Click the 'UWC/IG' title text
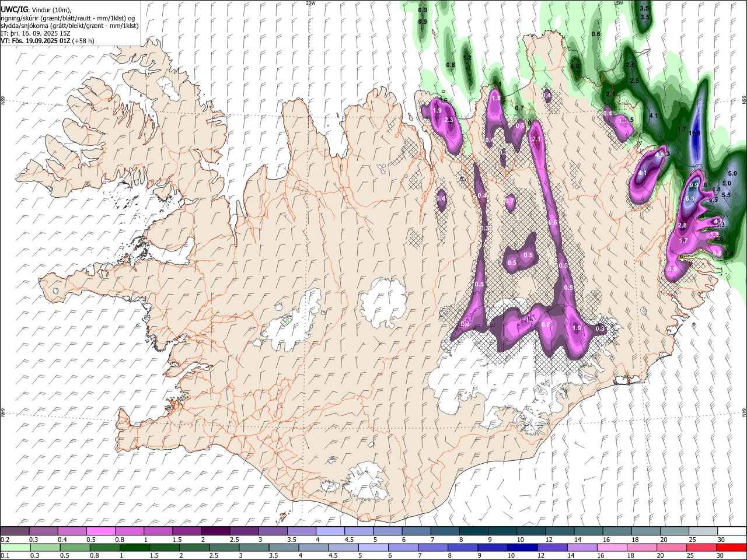Viewport: 747px width, 560px height. [x=14, y=10]
